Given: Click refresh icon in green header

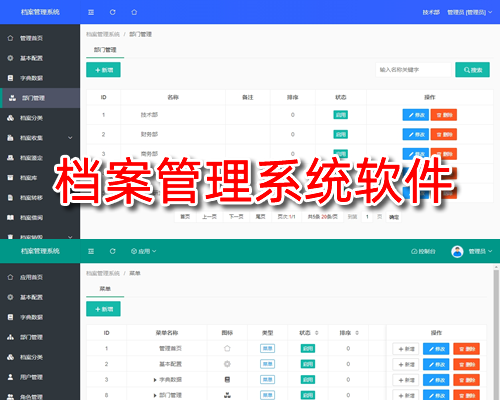Looking at the screenshot, I should (x=113, y=251).
